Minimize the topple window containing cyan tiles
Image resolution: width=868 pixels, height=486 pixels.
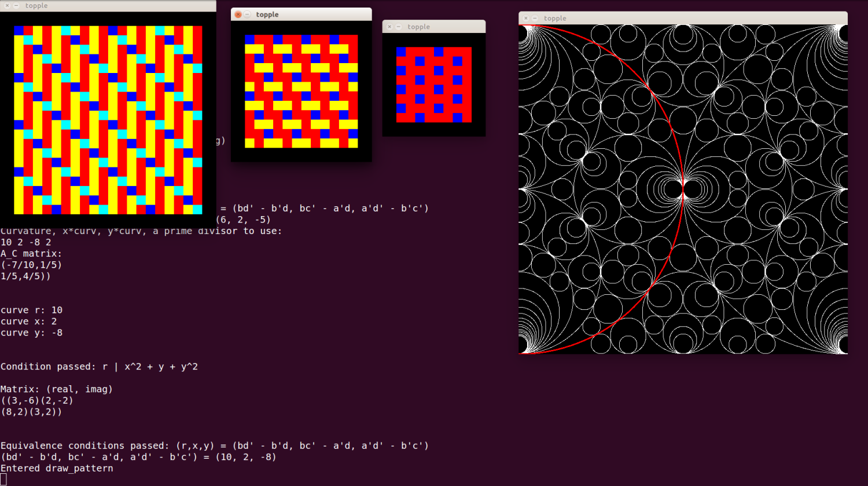coord(16,6)
